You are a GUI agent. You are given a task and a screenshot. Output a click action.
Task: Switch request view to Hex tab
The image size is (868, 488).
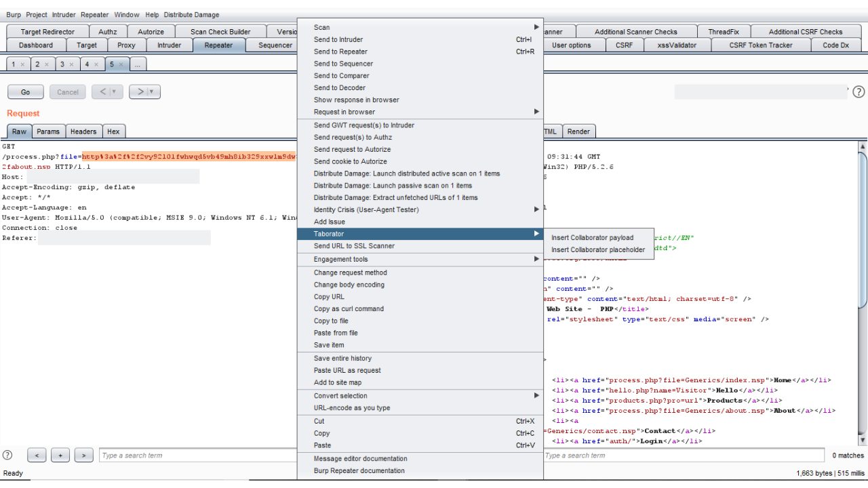coord(113,131)
